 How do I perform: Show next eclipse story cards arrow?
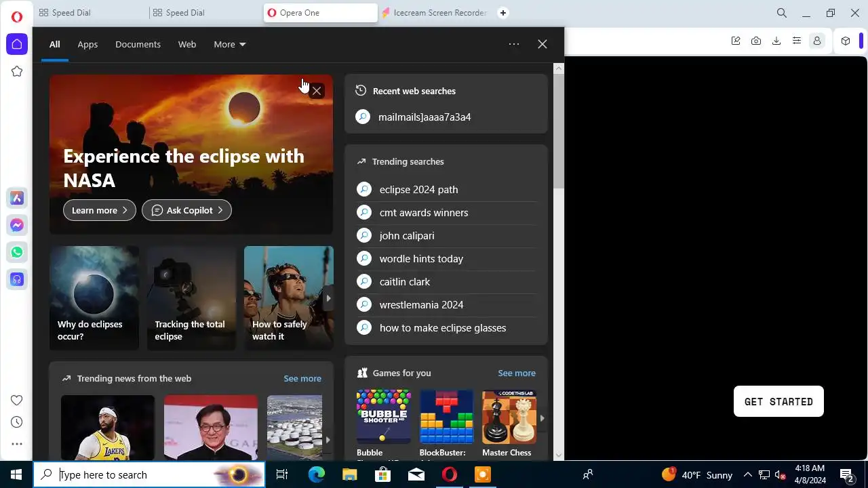tap(328, 298)
